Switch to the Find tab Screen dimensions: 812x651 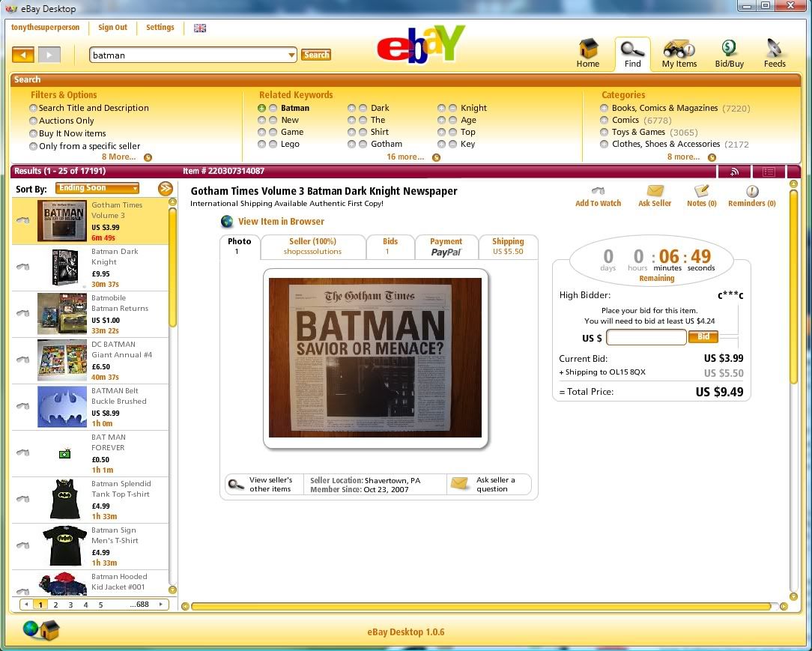point(632,53)
